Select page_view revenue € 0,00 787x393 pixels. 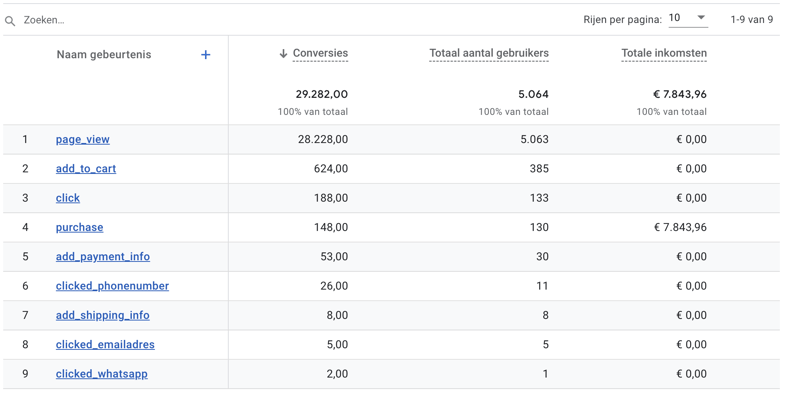pyautogui.click(x=691, y=140)
